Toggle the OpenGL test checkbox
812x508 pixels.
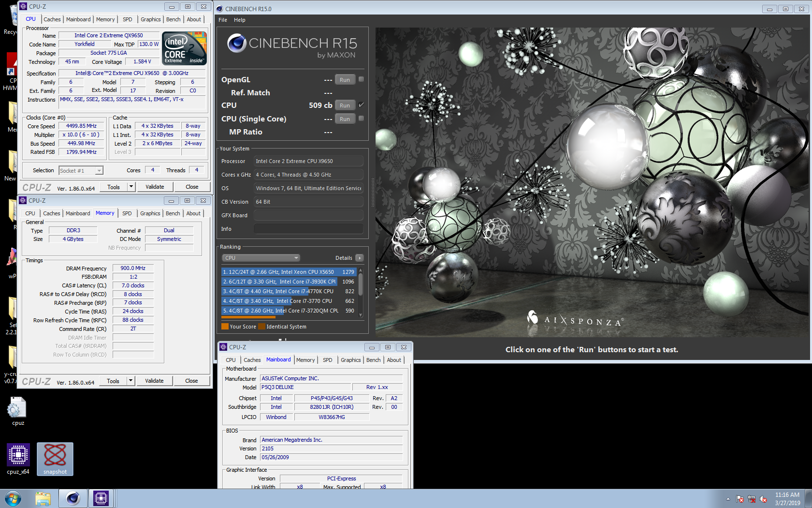tap(361, 79)
